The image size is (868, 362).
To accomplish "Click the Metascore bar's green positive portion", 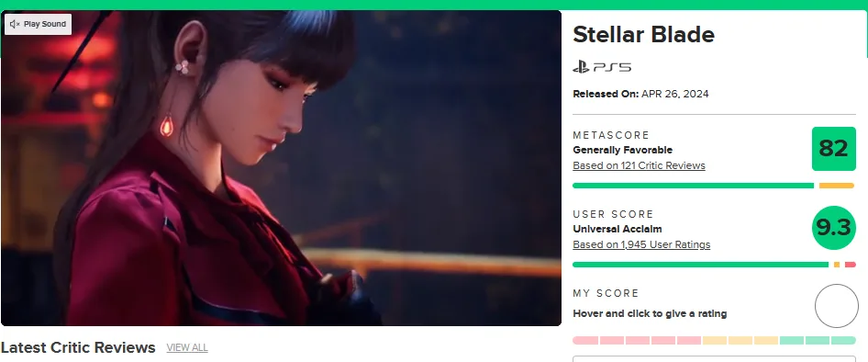I will [x=693, y=186].
